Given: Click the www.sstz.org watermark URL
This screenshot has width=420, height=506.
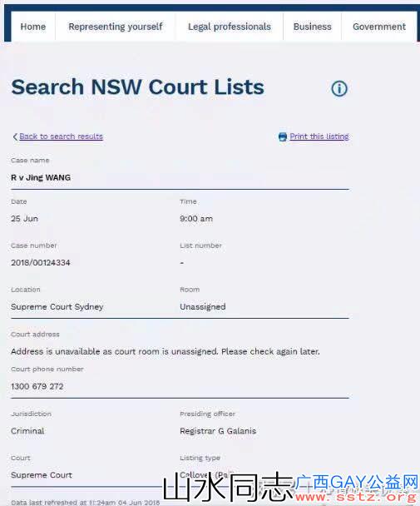Looking at the screenshot, I should tap(357, 497).
